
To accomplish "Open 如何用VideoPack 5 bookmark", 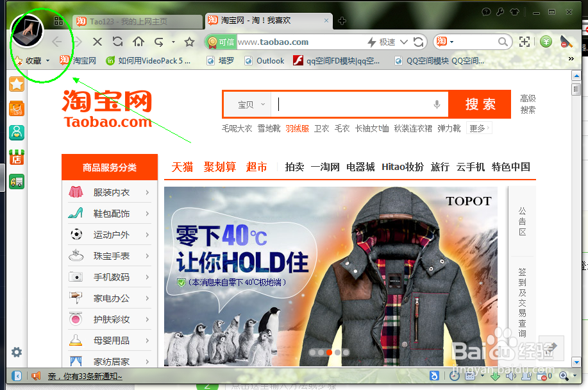I will point(149,61).
